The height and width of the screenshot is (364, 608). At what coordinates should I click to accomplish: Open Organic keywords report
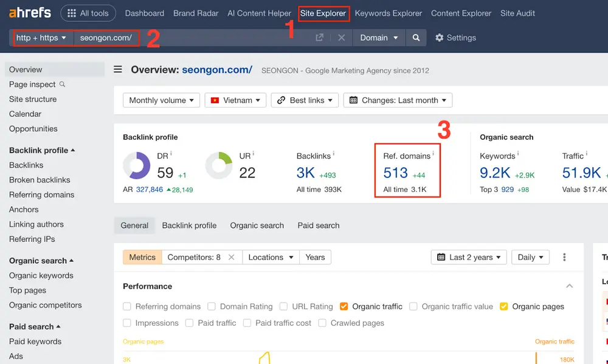(x=41, y=275)
